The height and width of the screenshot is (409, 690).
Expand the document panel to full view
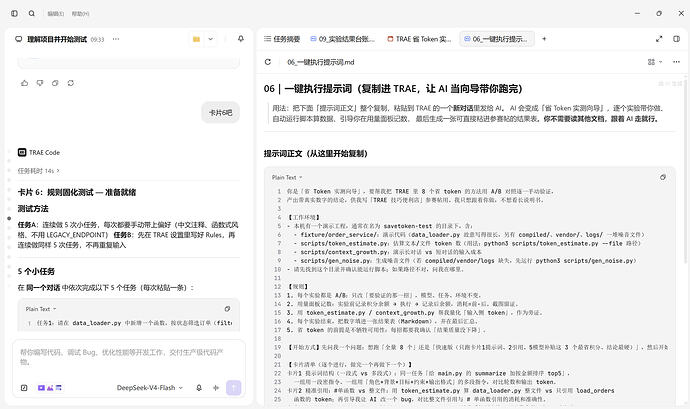point(659,39)
